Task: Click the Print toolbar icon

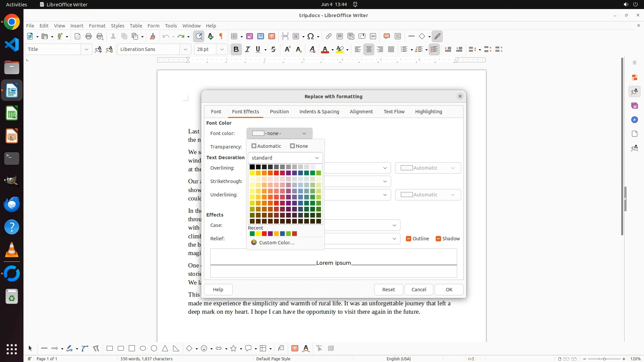Action: (x=89, y=36)
